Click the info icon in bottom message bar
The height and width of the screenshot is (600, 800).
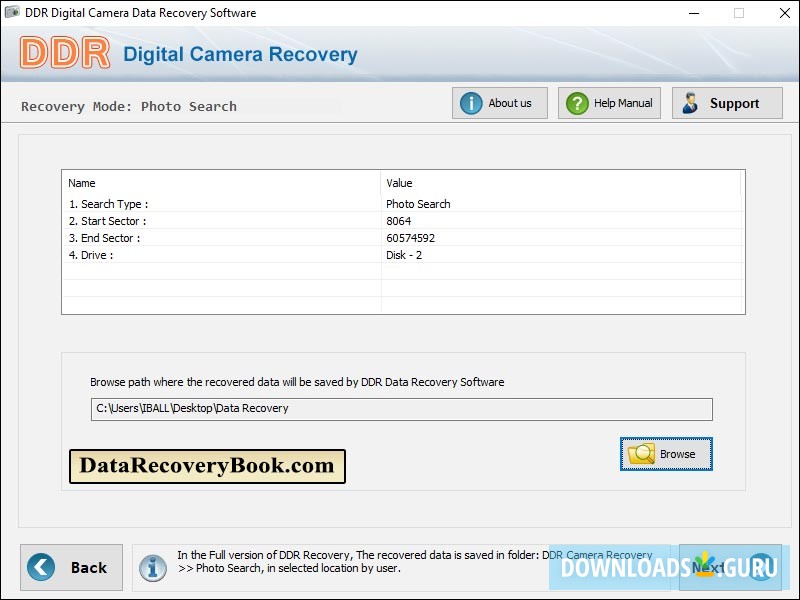[x=153, y=568]
